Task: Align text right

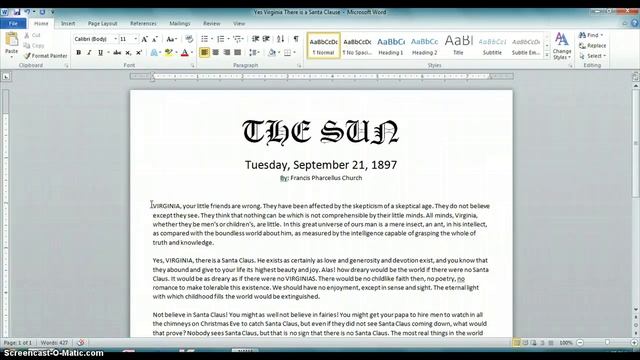Action: pos(227,52)
